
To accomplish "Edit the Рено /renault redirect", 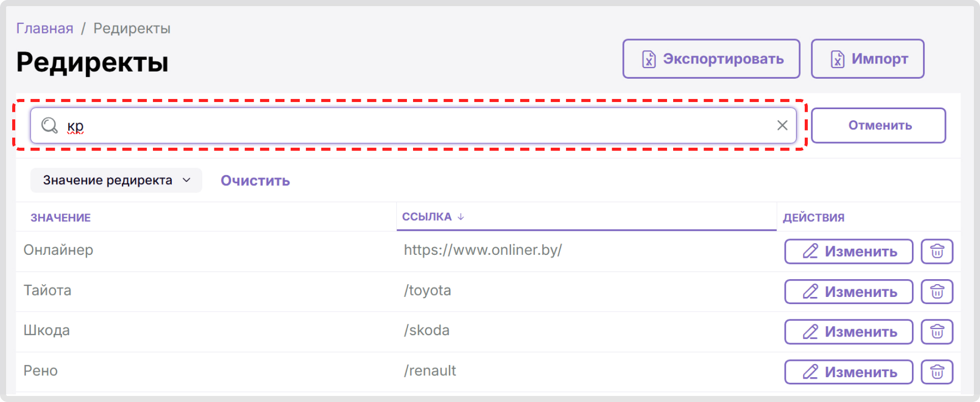I will (x=848, y=372).
